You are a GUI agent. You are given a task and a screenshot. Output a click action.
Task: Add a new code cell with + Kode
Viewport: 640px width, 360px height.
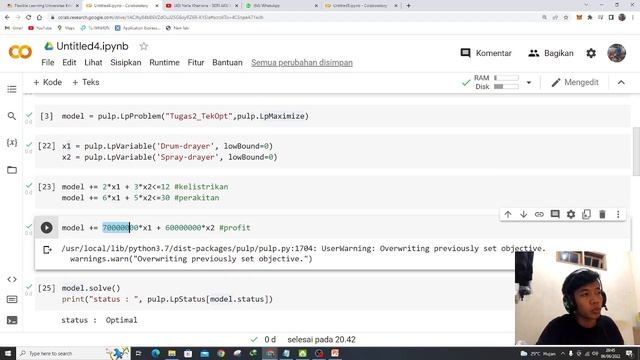pos(47,82)
